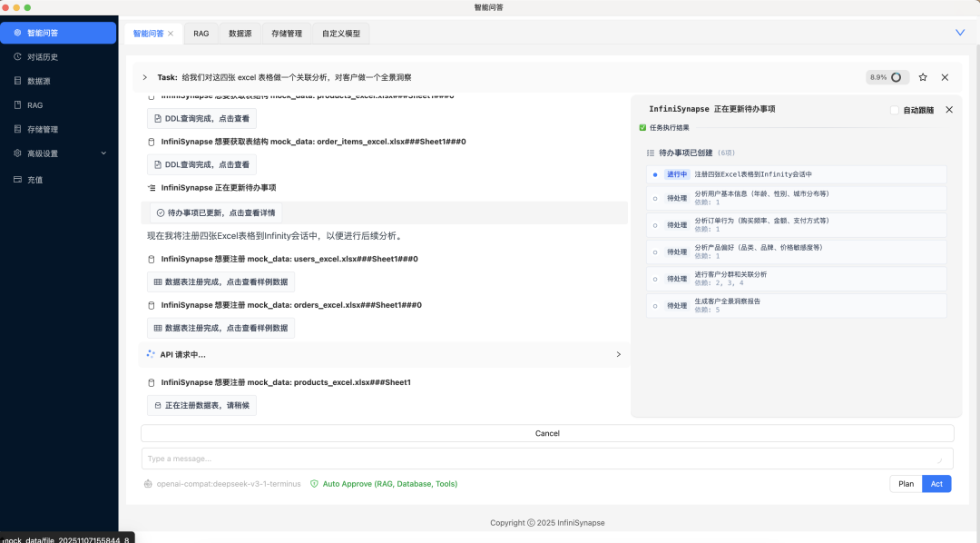This screenshot has width=980, height=543.
Task: Click the shield icon beside Auto Approve
Action: (x=314, y=484)
